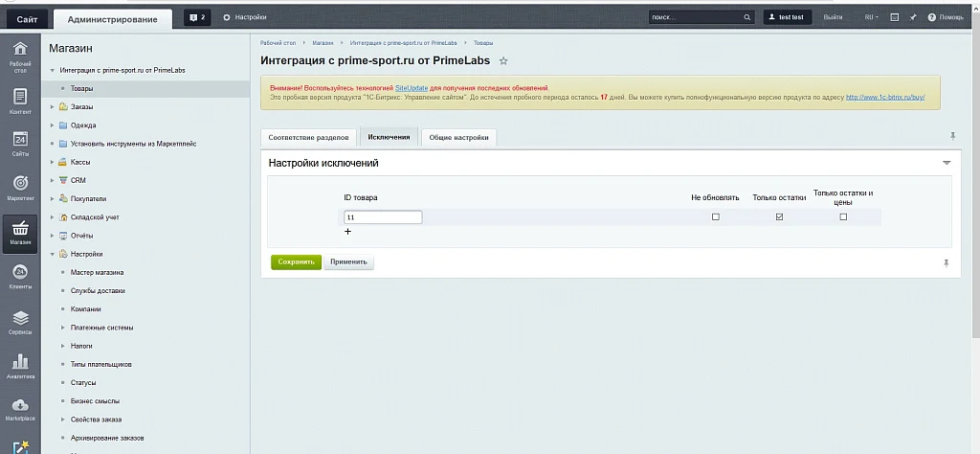980x454 pixels.
Task: Expand the CRM tree node
Action: (53, 180)
